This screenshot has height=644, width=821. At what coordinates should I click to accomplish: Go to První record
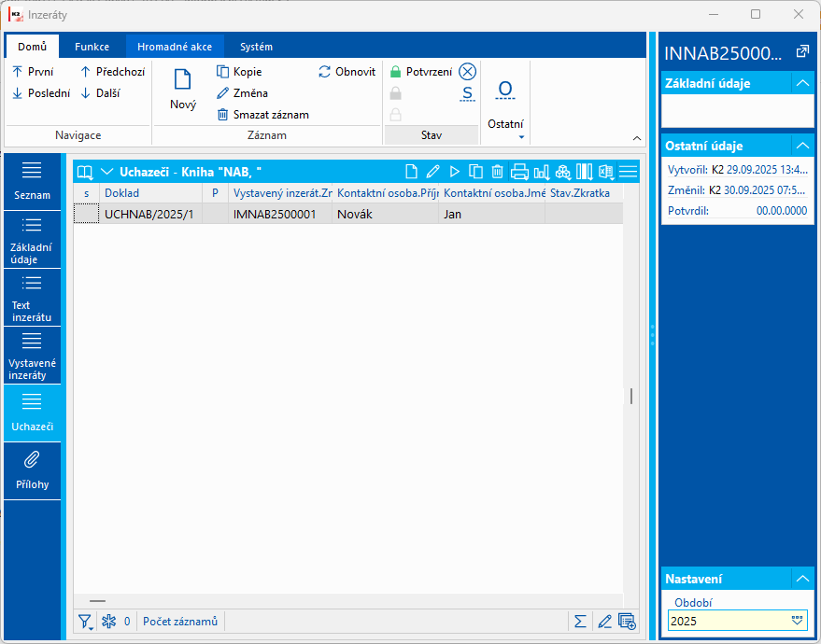(x=33, y=72)
